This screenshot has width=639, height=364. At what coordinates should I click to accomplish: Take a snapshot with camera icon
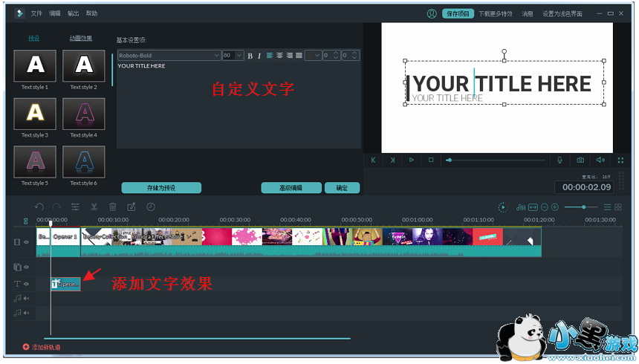click(580, 160)
